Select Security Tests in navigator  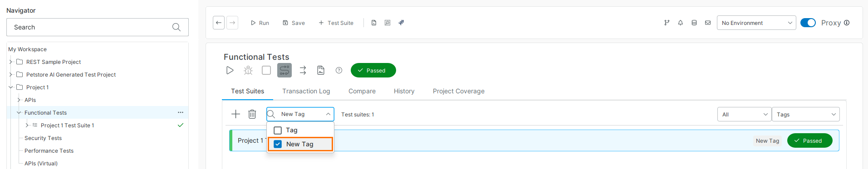click(x=43, y=138)
